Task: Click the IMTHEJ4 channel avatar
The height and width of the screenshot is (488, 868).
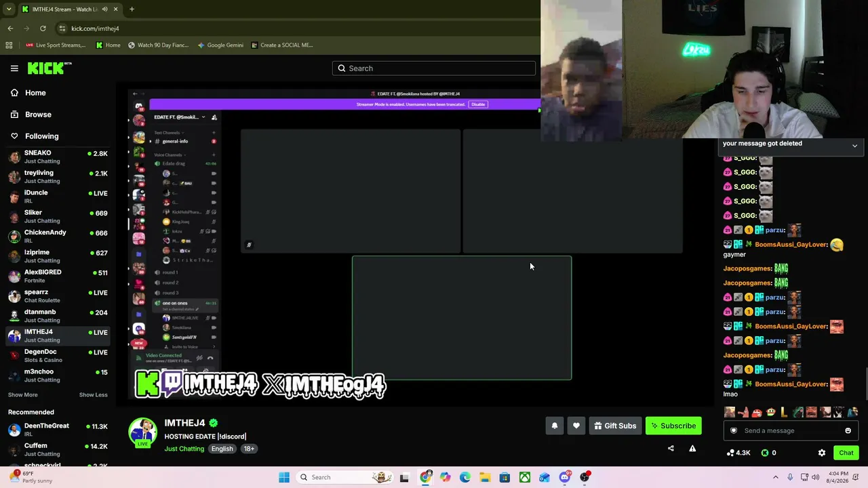Action: coord(142,432)
